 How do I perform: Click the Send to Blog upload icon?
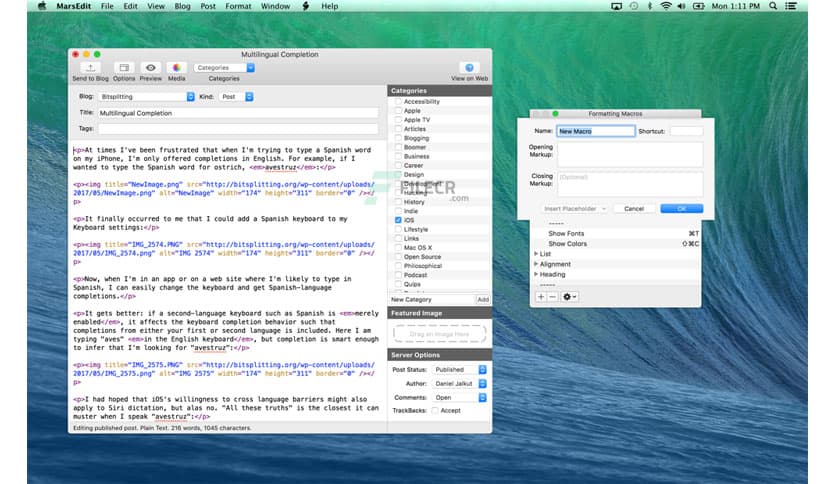[91, 68]
